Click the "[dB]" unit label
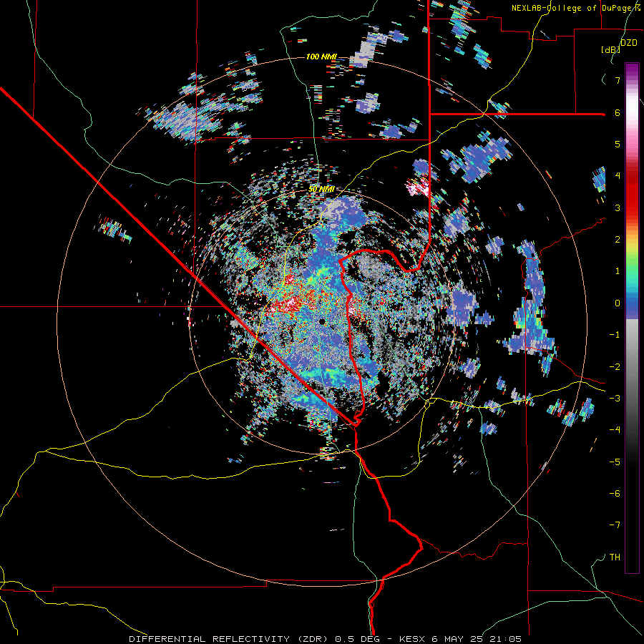 click(610, 49)
